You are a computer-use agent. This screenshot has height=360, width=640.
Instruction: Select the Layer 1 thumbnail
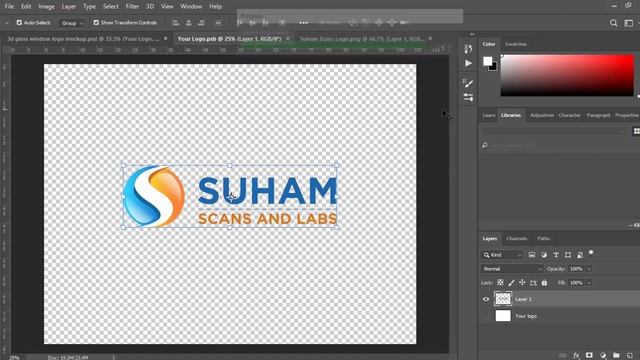point(503,299)
